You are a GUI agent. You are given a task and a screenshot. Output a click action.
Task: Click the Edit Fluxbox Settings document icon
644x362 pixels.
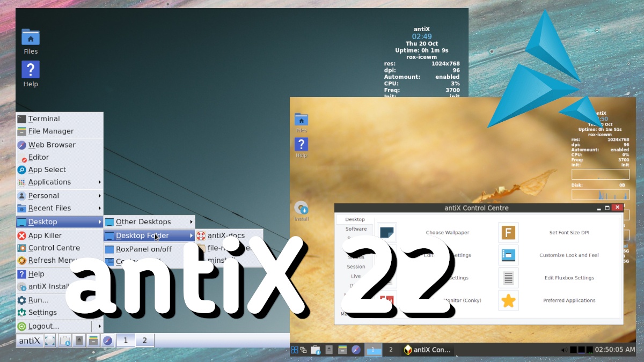pyautogui.click(x=508, y=278)
